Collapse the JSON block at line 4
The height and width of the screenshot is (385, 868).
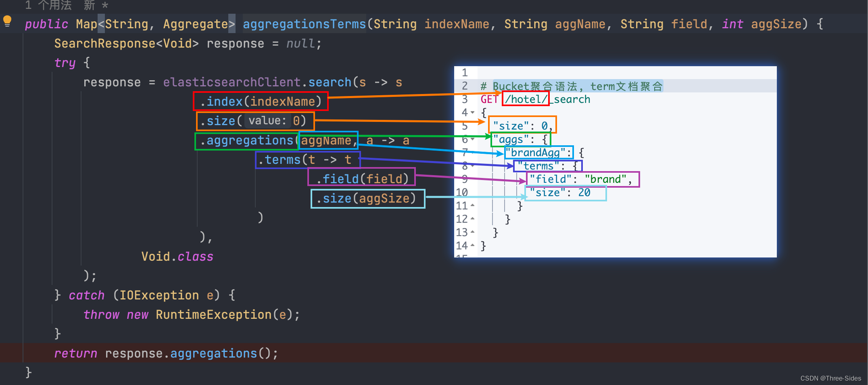tap(472, 113)
